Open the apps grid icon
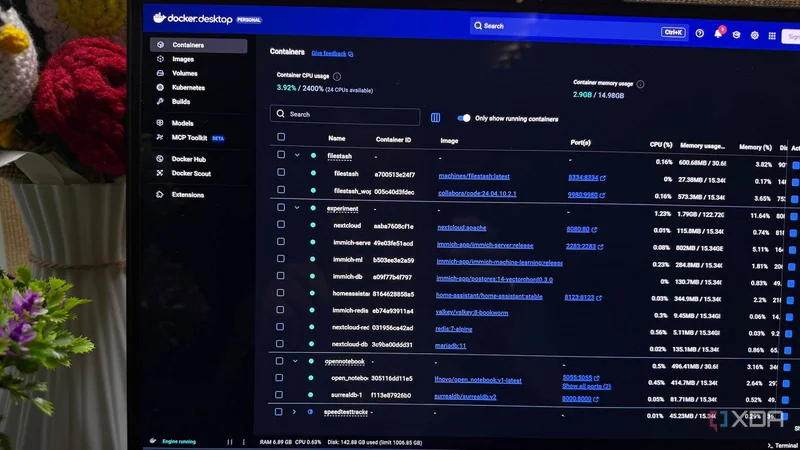This screenshot has width=800, height=450. click(772, 36)
